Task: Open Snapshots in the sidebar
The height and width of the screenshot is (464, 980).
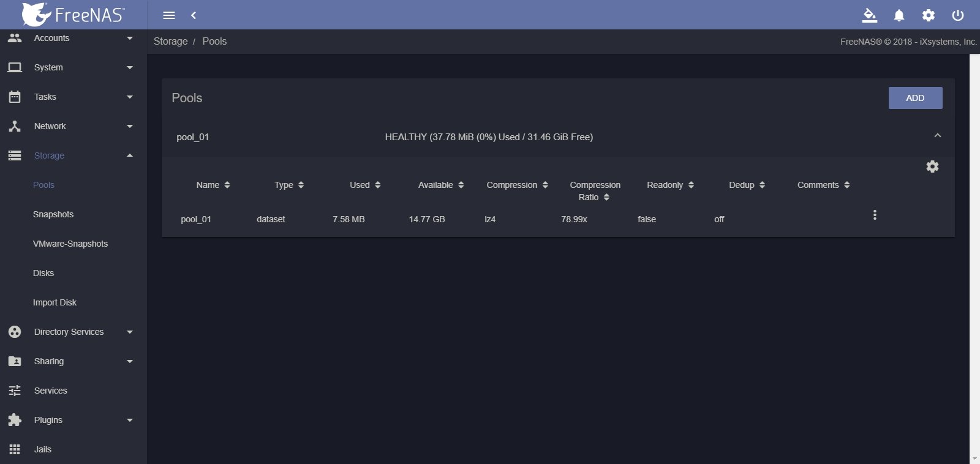Action: (53, 214)
